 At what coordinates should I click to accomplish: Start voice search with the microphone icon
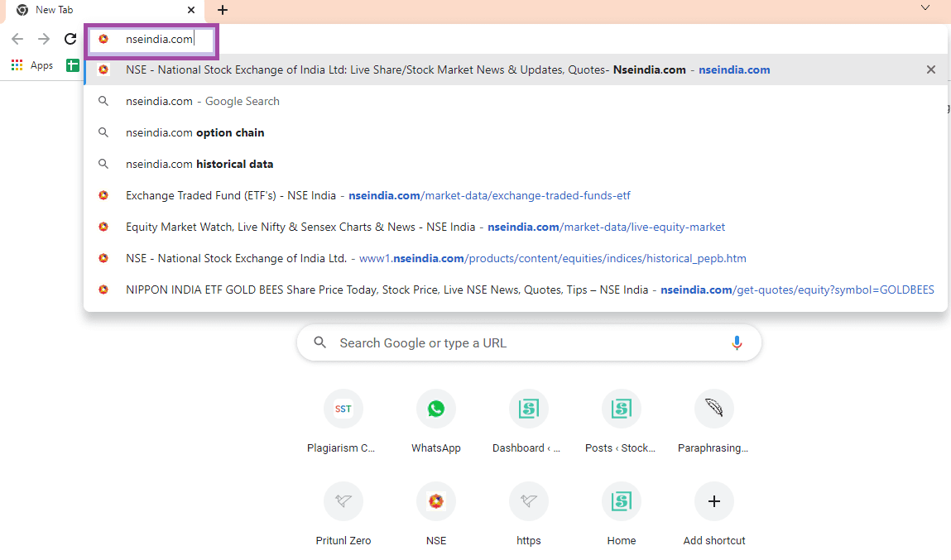[x=737, y=343]
